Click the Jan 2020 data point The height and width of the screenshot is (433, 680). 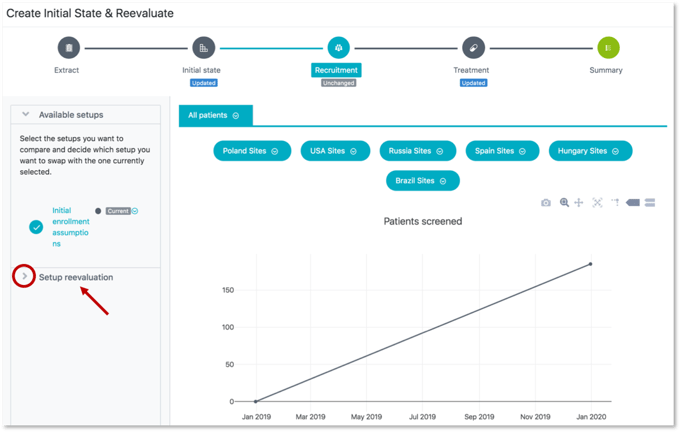[x=590, y=264]
